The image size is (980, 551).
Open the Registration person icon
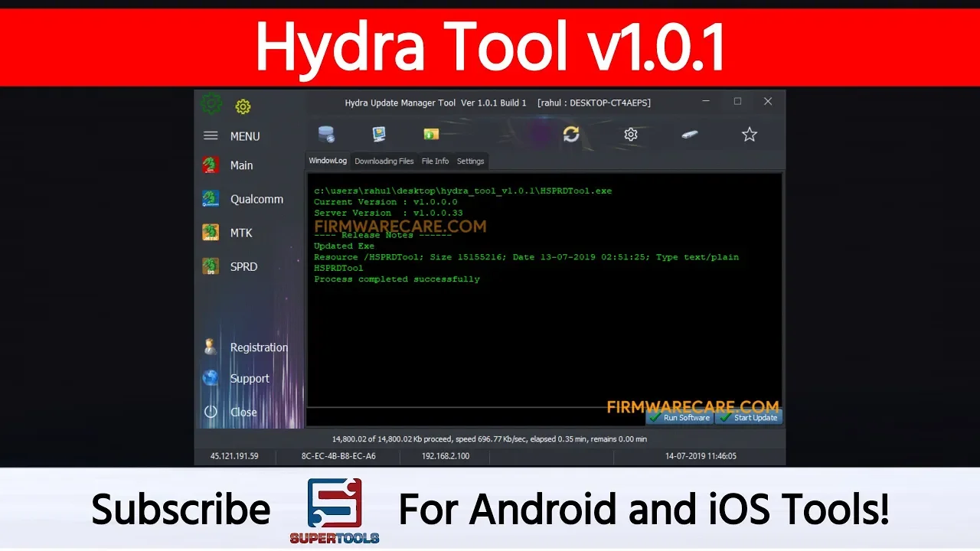point(211,347)
